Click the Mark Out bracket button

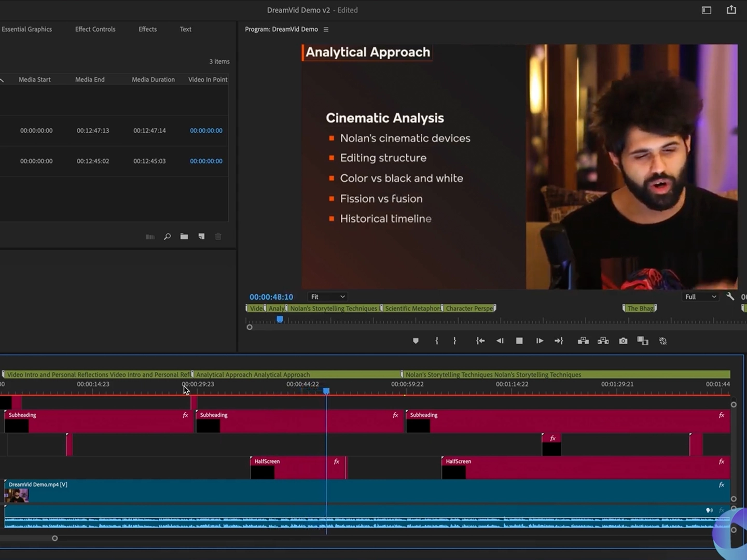pos(454,341)
